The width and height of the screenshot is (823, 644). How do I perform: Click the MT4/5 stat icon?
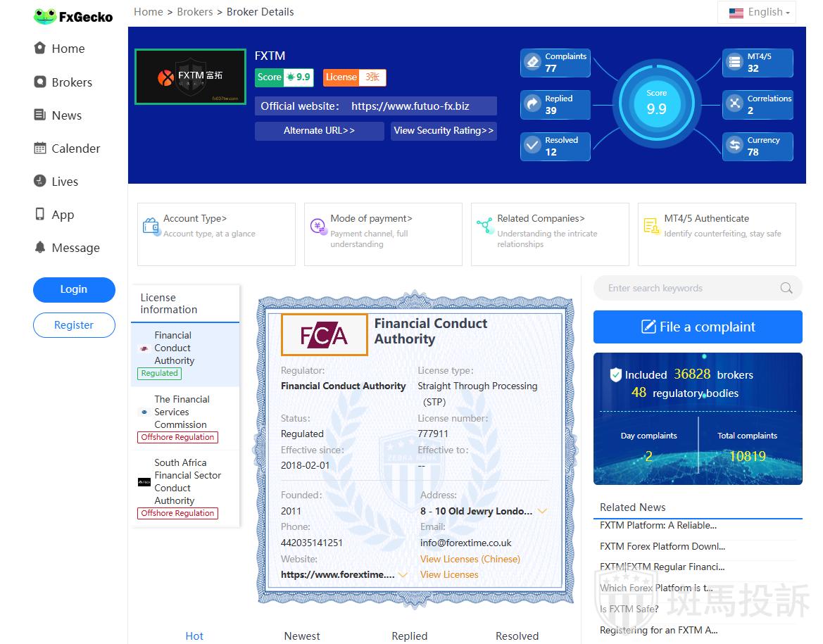coord(735,63)
